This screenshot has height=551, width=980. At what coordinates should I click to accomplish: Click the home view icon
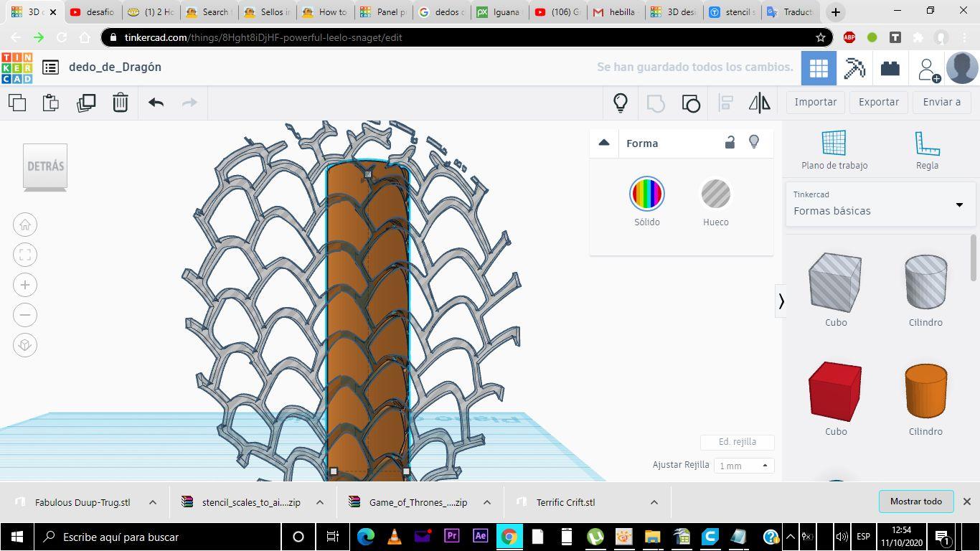coord(25,225)
